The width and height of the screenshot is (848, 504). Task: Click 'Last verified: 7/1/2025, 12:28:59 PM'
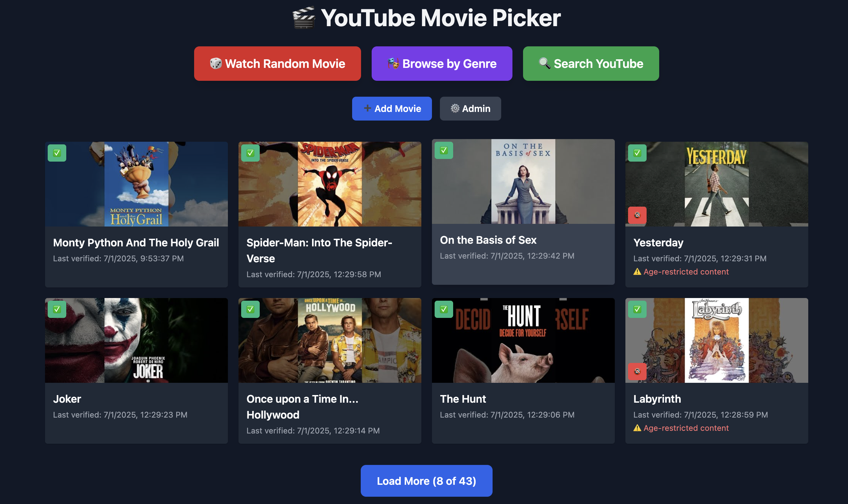pyautogui.click(x=700, y=415)
